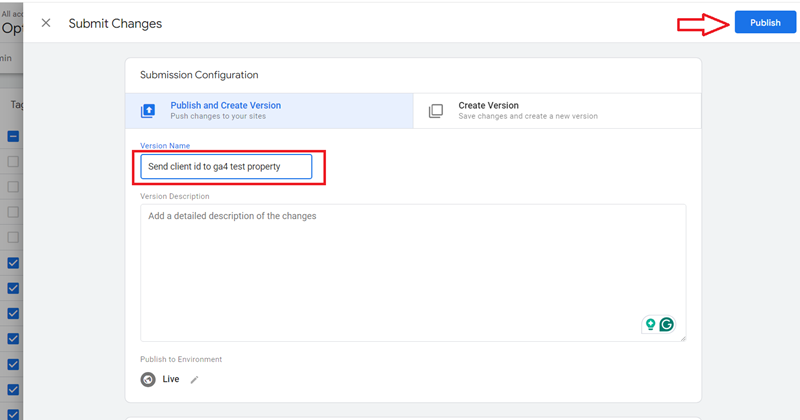Click the Live environment globe icon
The width and height of the screenshot is (800, 420).
[x=148, y=379]
